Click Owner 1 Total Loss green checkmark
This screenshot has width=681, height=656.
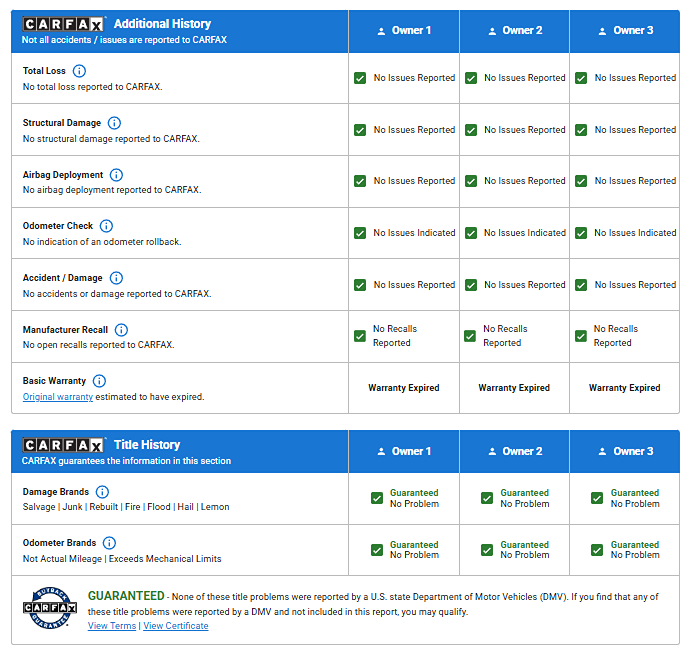pyautogui.click(x=360, y=78)
